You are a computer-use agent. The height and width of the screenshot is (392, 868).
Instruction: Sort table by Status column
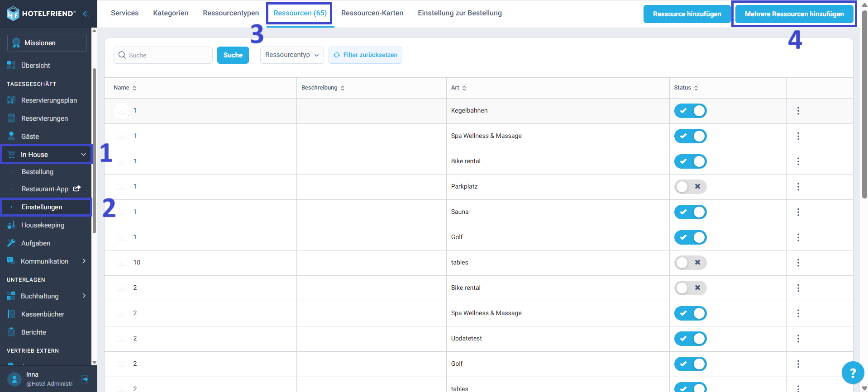686,88
